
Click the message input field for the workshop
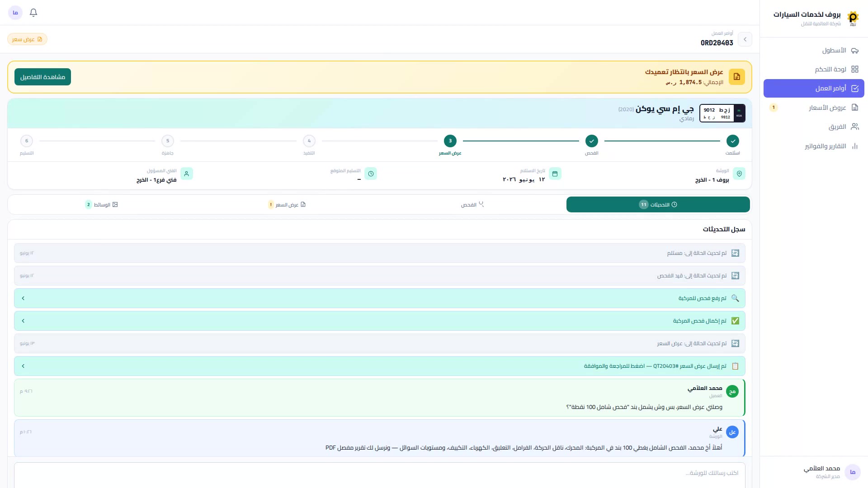[x=380, y=474]
